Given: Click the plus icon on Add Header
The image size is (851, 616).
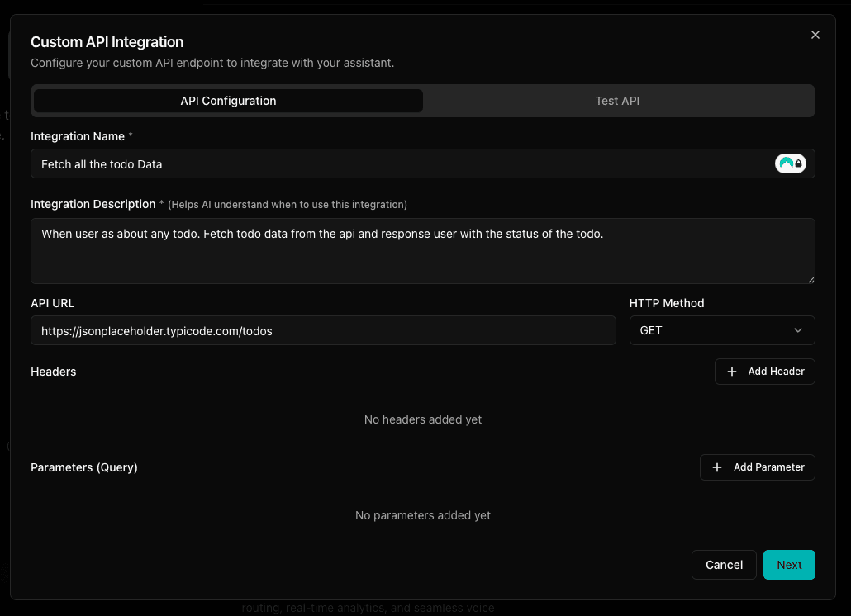Looking at the screenshot, I should [732, 372].
